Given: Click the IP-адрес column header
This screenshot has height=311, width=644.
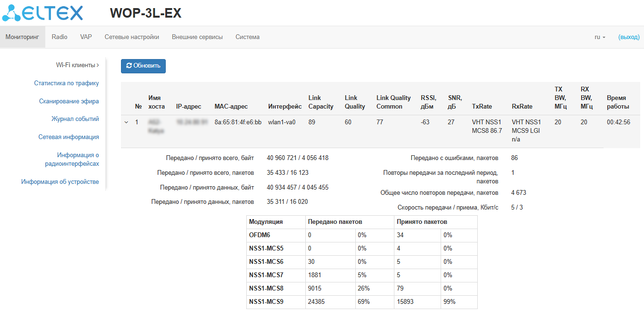Looking at the screenshot, I should [x=189, y=107].
